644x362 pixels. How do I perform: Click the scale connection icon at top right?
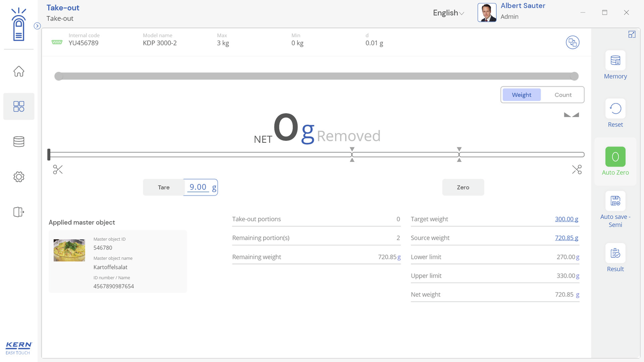point(572,43)
